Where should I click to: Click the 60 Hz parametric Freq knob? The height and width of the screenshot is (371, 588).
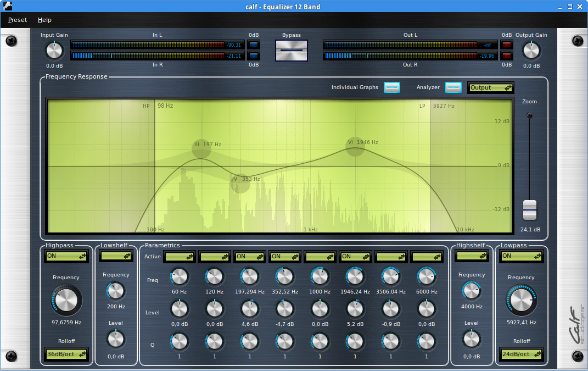(x=179, y=276)
